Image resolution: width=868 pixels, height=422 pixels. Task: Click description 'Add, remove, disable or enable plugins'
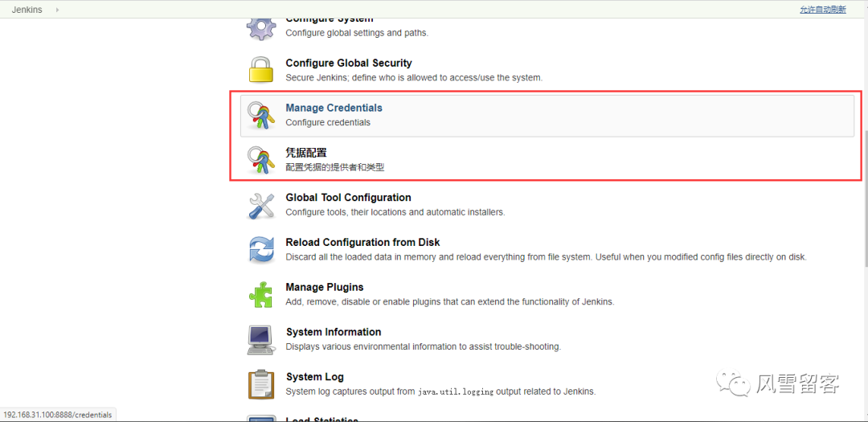(x=450, y=302)
